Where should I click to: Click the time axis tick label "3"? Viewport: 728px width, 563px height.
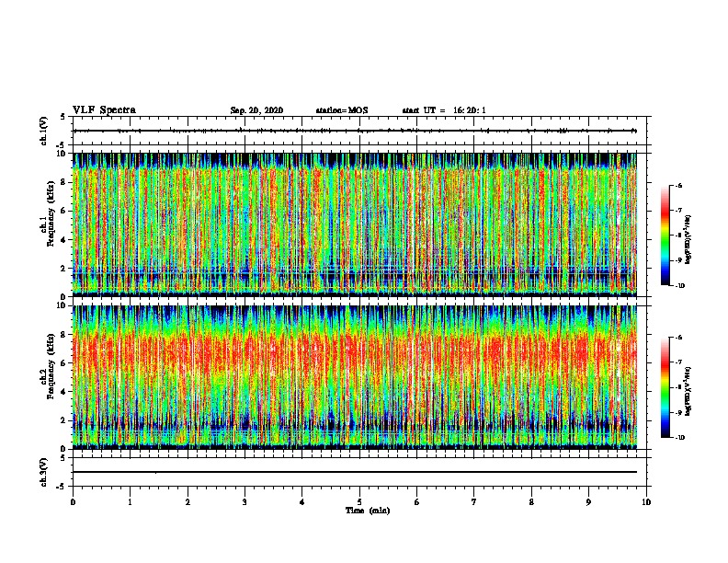tap(245, 502)
